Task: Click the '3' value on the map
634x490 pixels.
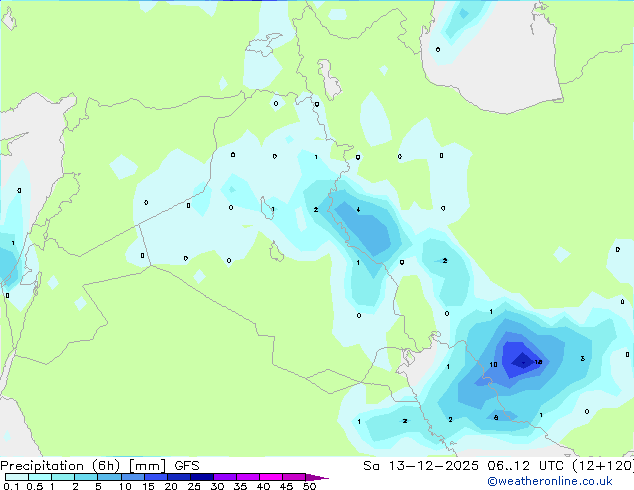Action: point(582,359)
